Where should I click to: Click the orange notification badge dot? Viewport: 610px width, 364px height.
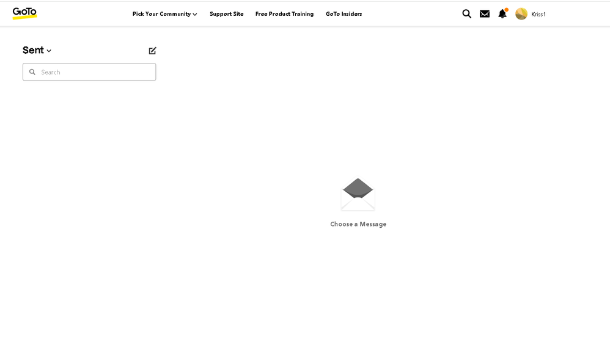click(506, 9)
